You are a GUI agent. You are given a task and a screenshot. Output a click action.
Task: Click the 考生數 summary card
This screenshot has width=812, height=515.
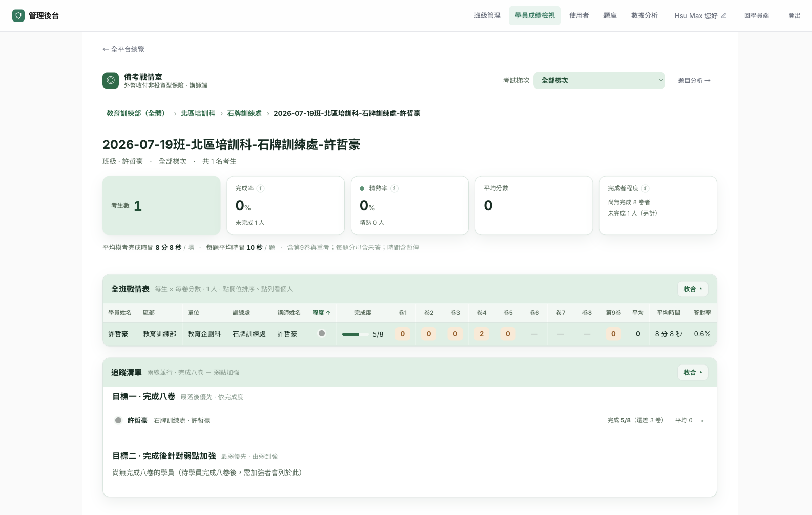coord(161,205)
